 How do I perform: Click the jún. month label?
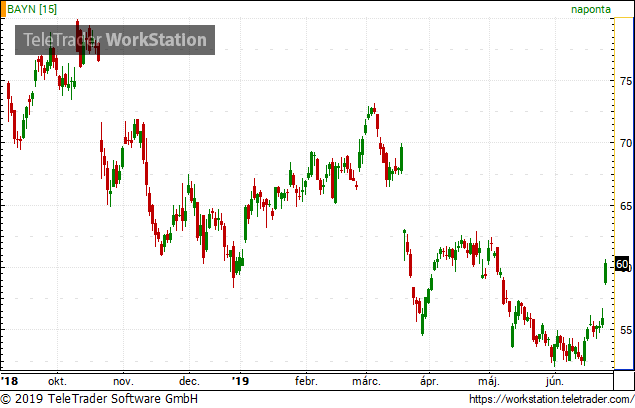click(x=554, y=381)
